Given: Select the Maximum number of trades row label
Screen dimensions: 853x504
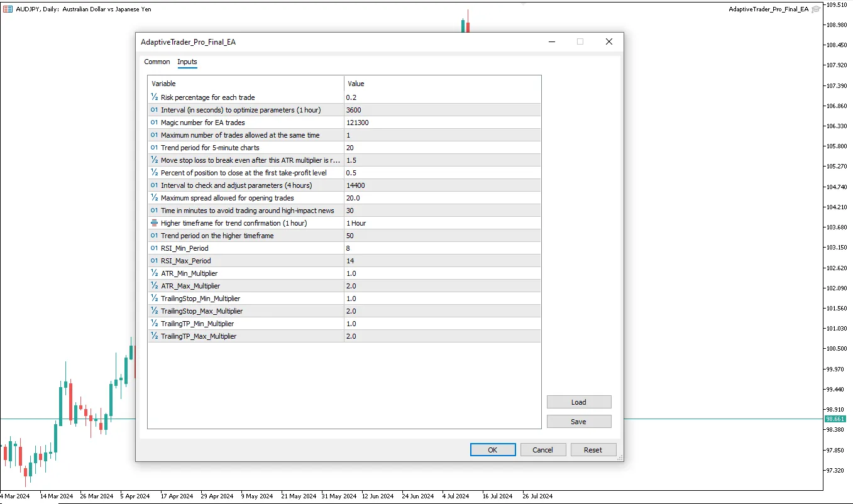Looking at the screenshot, I should (240, 135).
